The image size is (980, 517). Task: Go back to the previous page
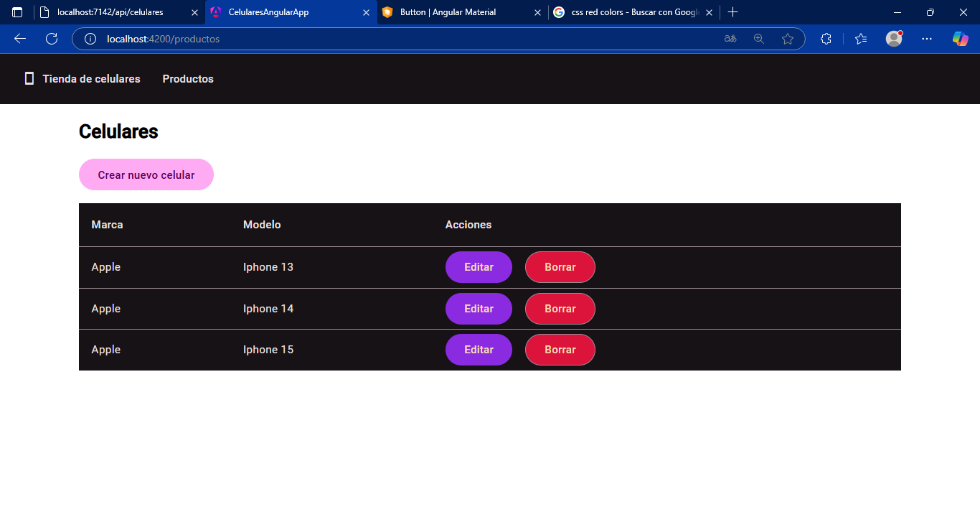[x=20, y=39]
